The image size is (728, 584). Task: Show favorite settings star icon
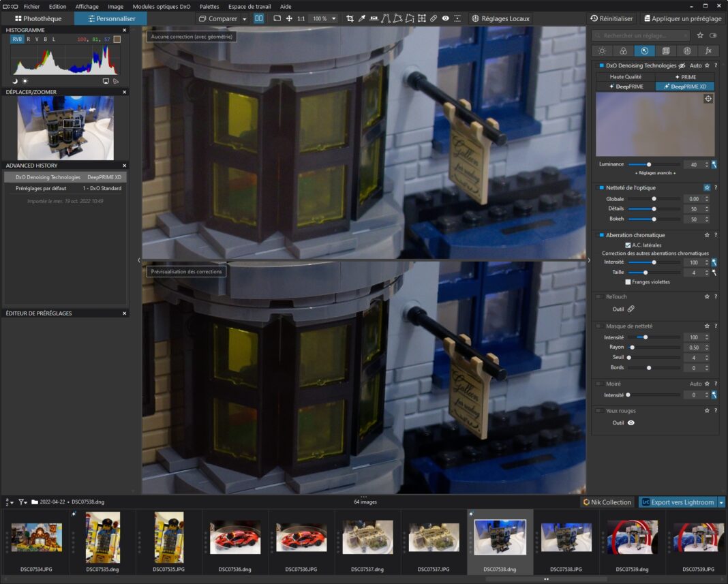(700, 35)
